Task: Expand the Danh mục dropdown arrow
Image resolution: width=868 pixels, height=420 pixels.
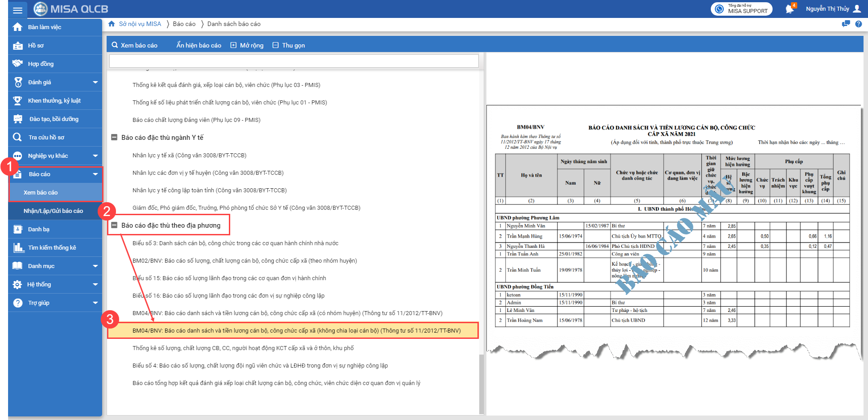Action: [95, 266]
